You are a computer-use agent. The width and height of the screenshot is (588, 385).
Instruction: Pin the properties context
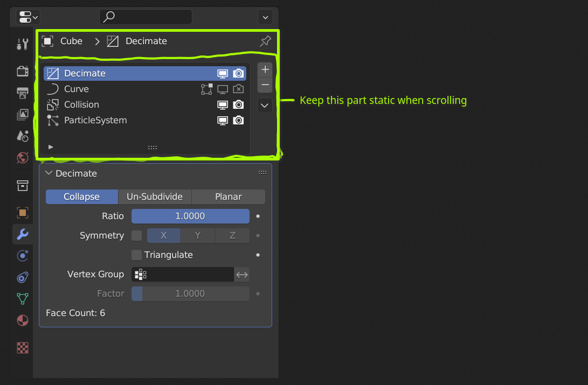(265, 41)
